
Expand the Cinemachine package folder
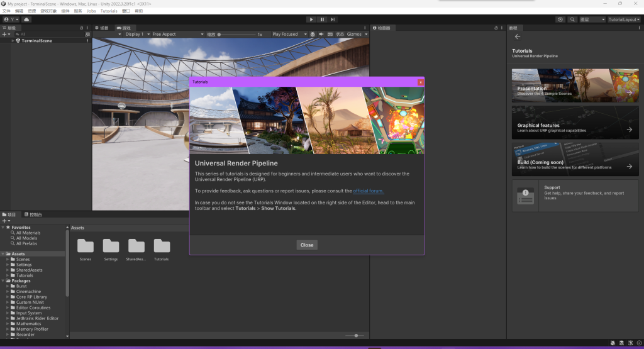tap(8, 292)
